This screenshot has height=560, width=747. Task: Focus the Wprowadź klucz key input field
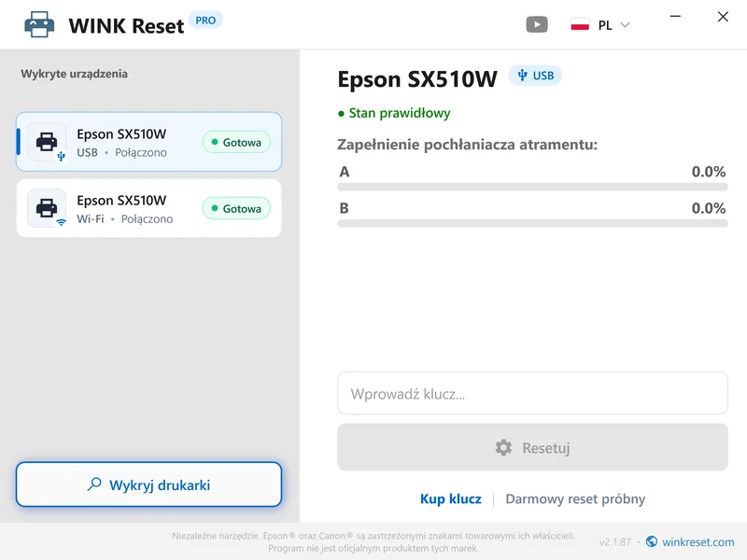532,393
